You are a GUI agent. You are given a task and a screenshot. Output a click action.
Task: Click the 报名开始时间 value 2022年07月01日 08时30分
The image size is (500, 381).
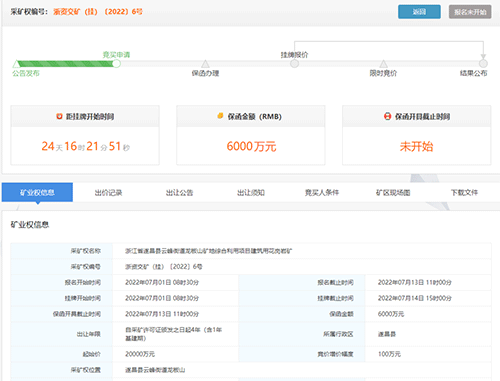click(162, 282)
